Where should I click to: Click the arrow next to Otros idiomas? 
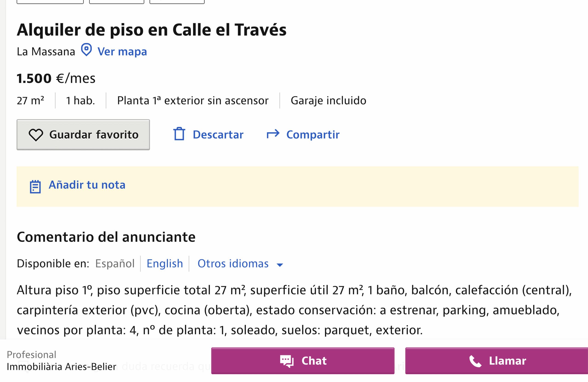[x=280, y=265]
